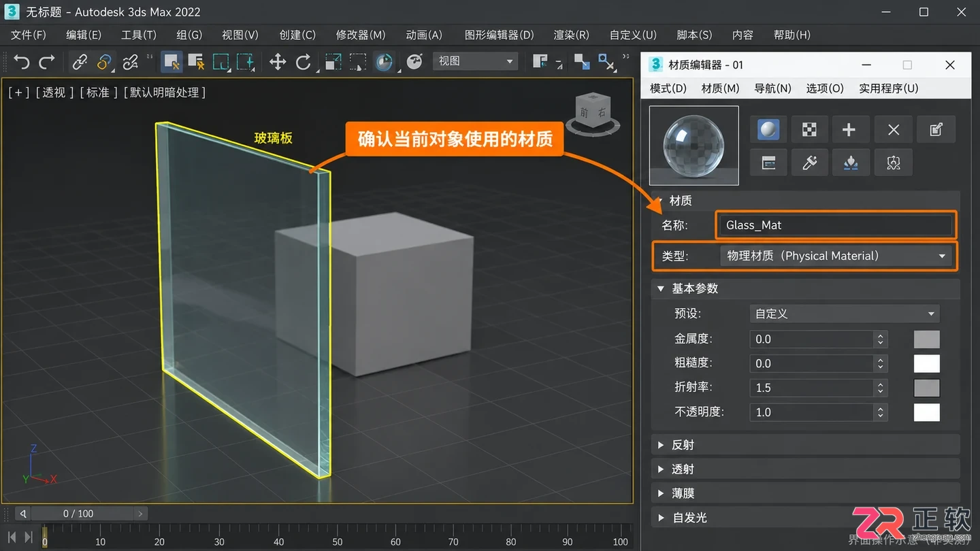
Task: Click the plus icon in Material Editor
Action: (x=849, y=130)
